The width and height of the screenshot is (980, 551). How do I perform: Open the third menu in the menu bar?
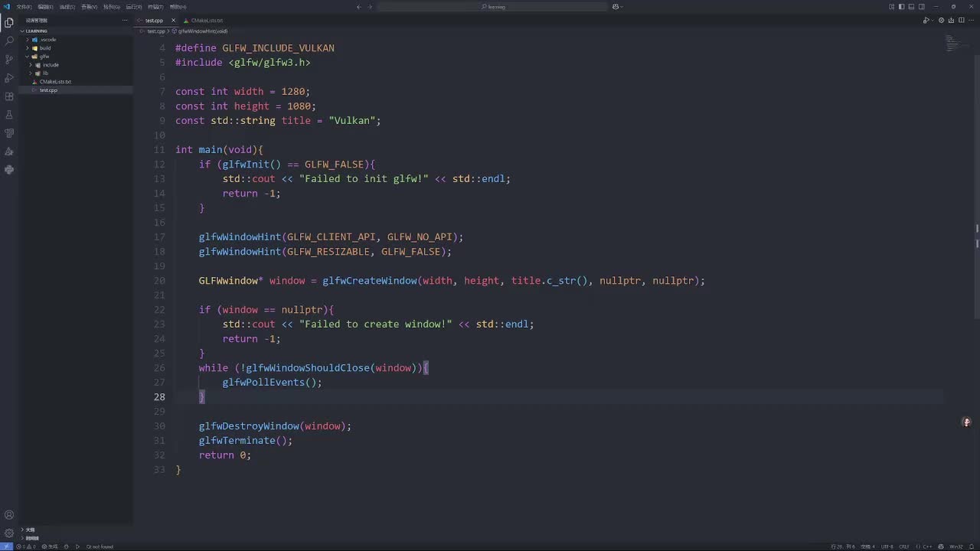[67, 7]
